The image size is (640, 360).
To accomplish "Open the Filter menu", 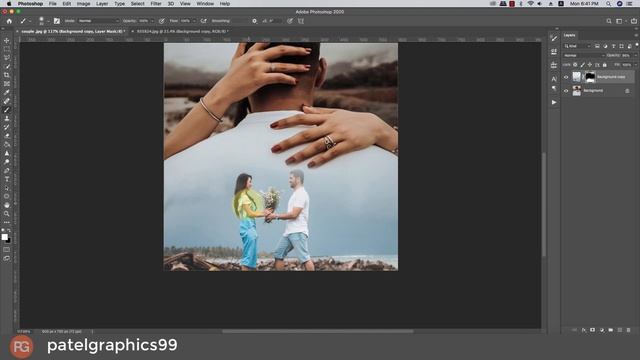I will pos(156,4).
